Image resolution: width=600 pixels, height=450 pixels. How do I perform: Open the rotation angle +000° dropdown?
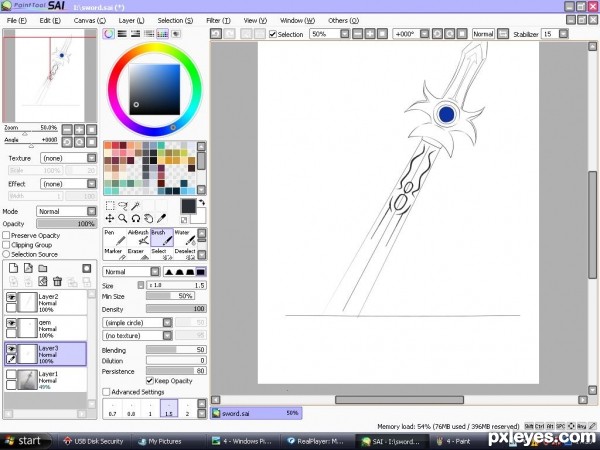424,34
